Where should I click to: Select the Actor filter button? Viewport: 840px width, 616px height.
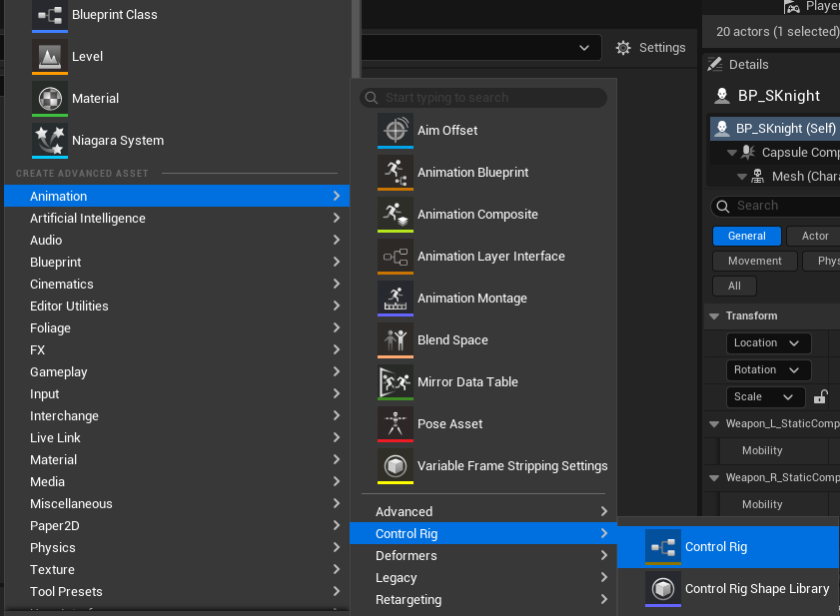point(813,237)
